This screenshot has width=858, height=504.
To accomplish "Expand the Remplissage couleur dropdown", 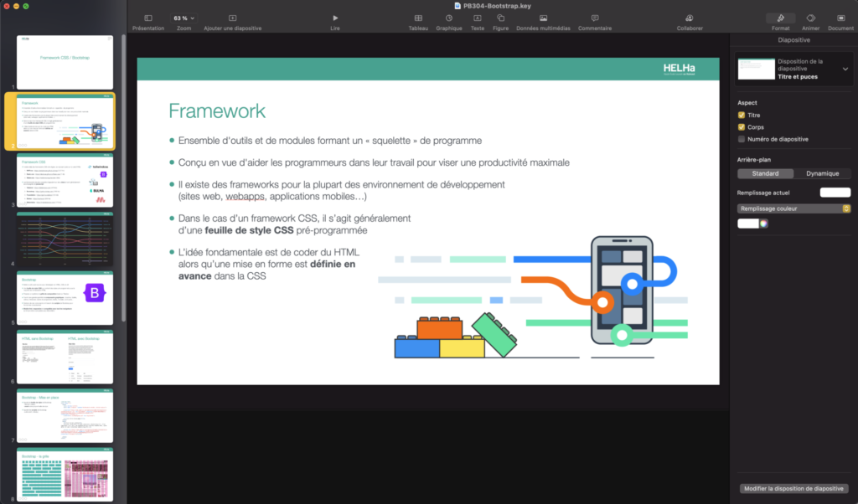I will point(793,208).
